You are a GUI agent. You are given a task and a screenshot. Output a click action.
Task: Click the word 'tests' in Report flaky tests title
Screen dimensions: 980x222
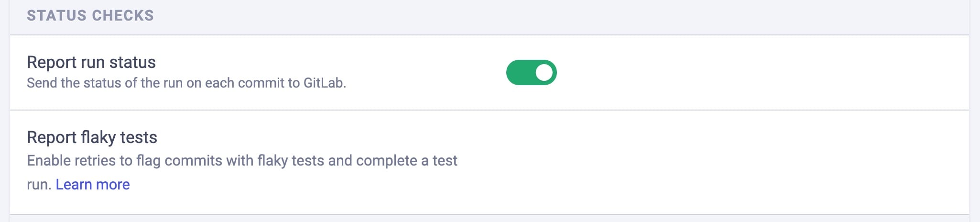[x=139, y=137]
